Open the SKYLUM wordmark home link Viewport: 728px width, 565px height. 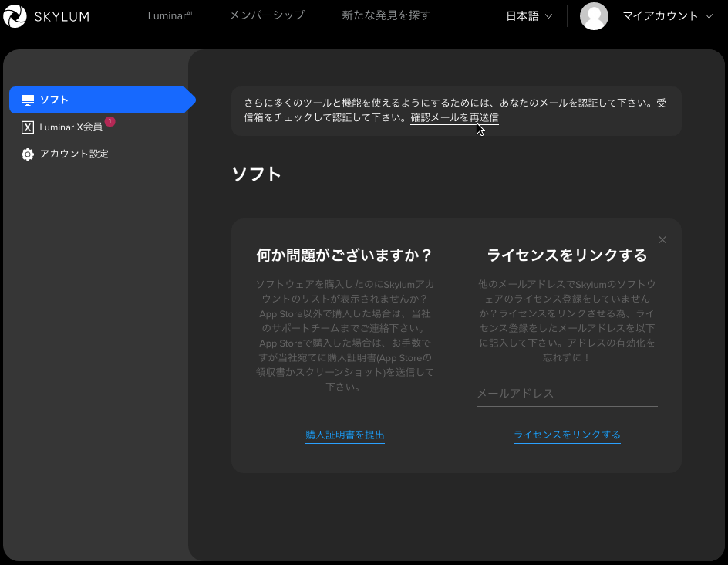coord(62,17)
